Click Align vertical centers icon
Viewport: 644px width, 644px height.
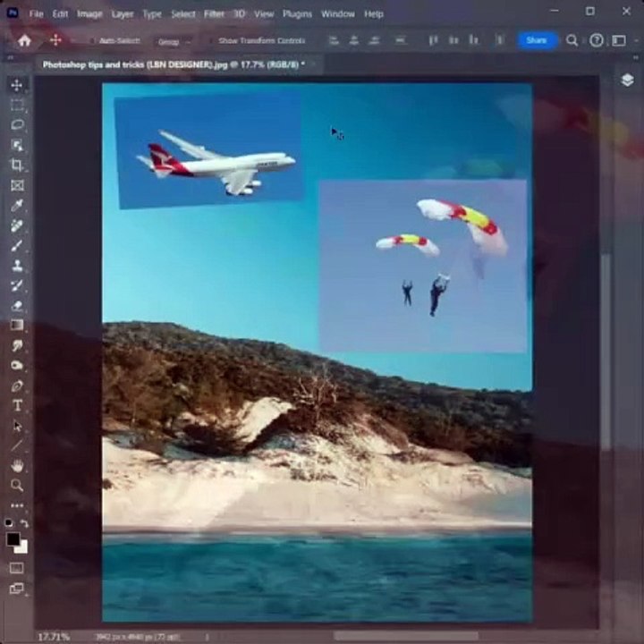(x=453, y=40)
